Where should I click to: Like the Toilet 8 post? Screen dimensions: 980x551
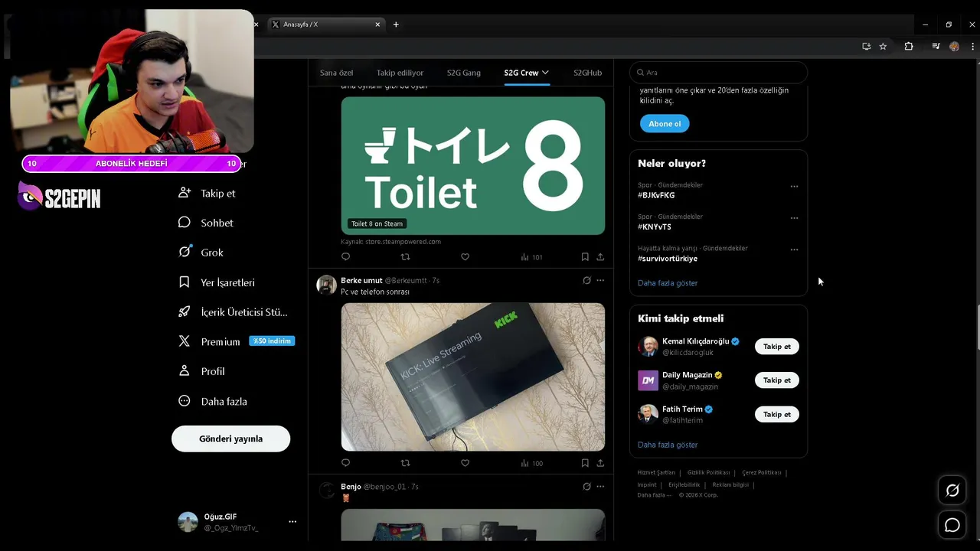(465, 257)
